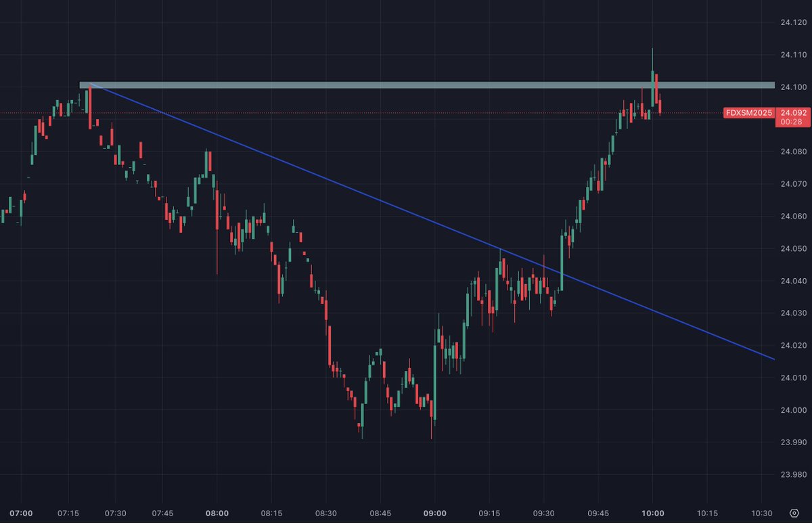Click the current price label 24.092
This screenshot has width=812, height=523.
pyautogui.click(x=792, y=113)
